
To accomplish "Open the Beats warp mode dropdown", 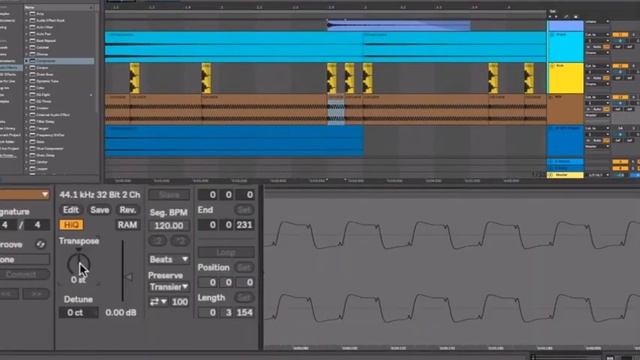I will [x=169, y=260].
